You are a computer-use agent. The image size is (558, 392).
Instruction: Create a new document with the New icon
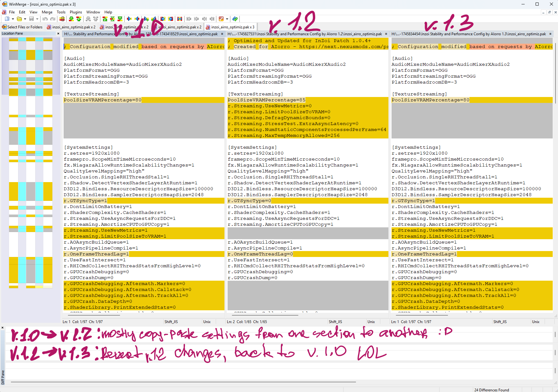pyautogui.click(x=7, y=19)
